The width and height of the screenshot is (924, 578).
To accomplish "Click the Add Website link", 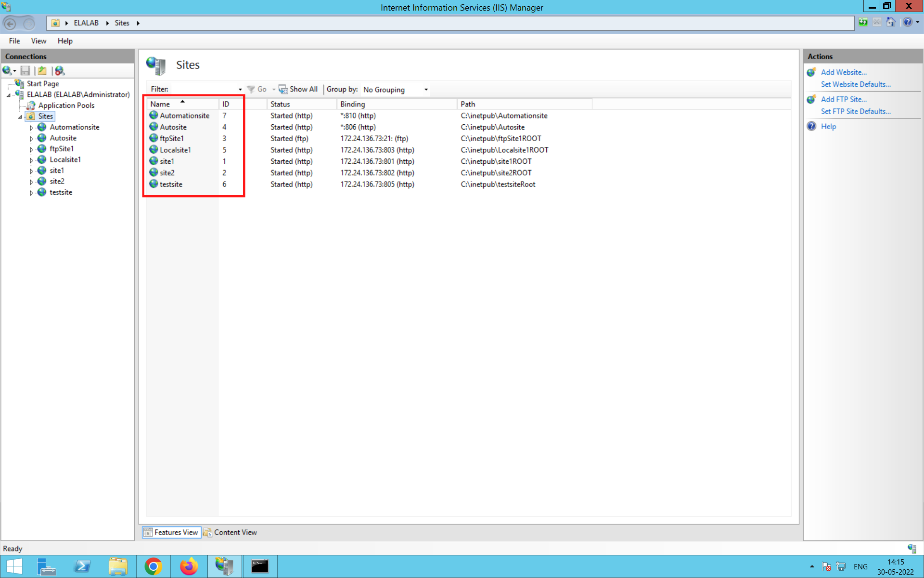I will 843,72.
